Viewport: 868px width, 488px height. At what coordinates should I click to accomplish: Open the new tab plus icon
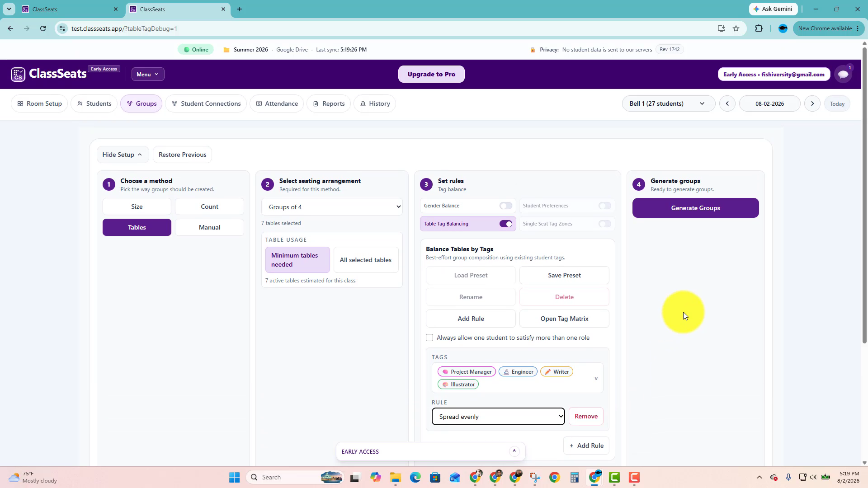[240, 9]
